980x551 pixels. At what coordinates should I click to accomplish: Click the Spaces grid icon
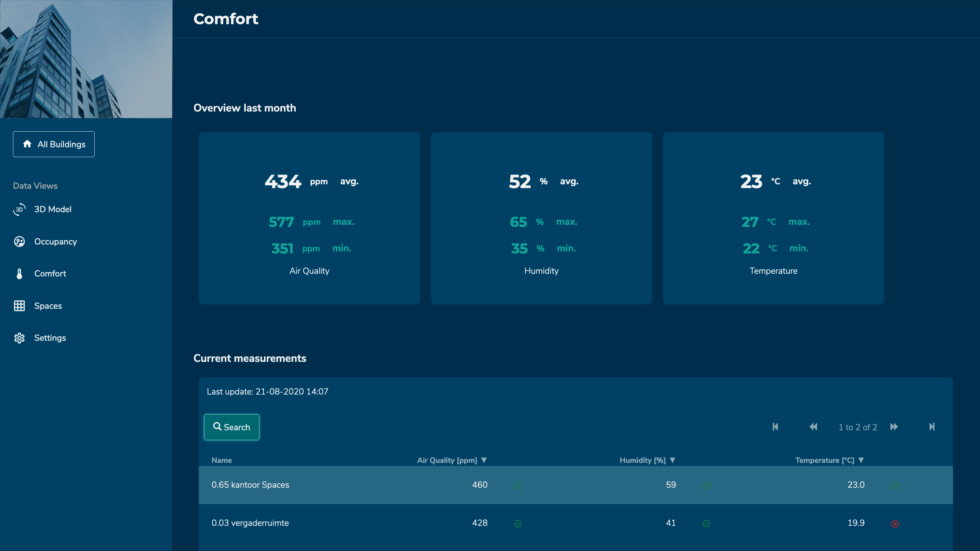pyautogui.click(x=19, y=306)
